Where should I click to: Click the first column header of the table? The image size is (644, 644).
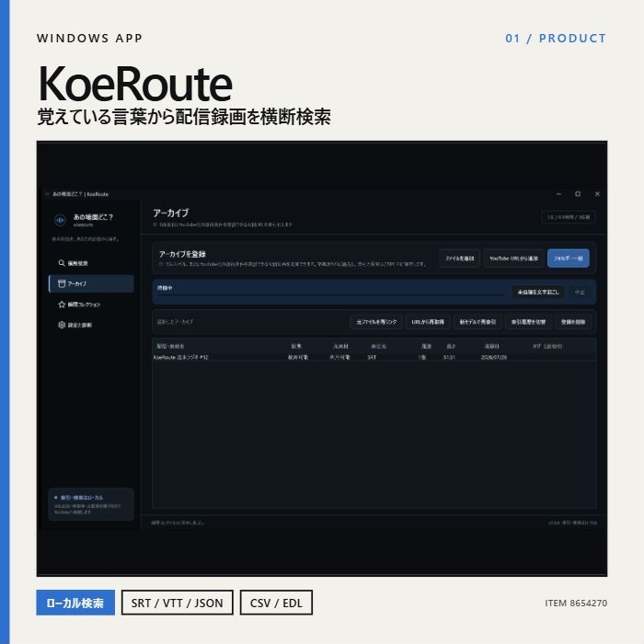click(x=170, y=346)
